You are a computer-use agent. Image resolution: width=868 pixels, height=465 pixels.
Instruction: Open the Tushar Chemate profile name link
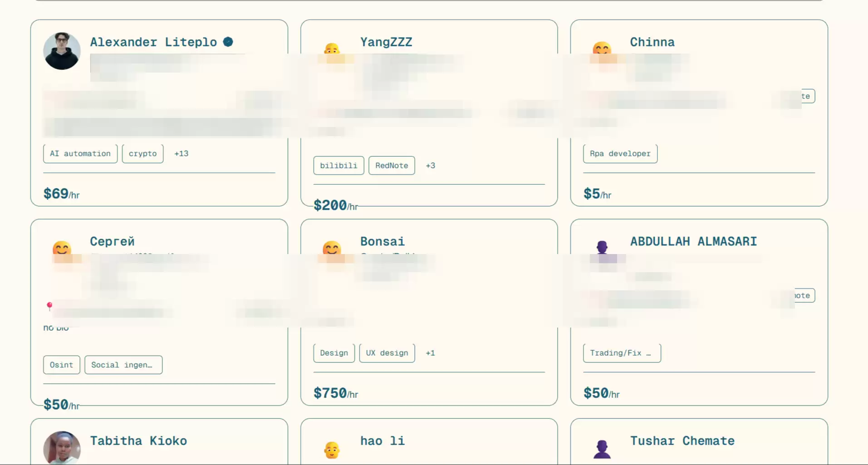[x=682, y=441]
